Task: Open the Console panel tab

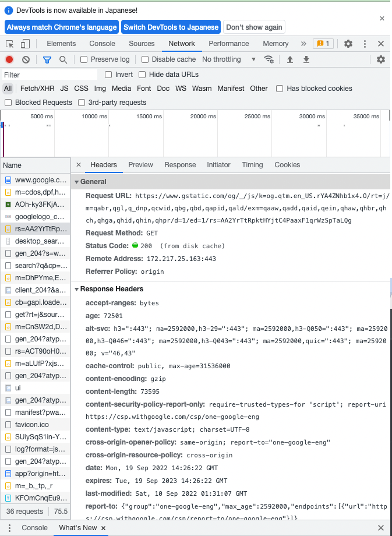Action: [x=102, y=44]
